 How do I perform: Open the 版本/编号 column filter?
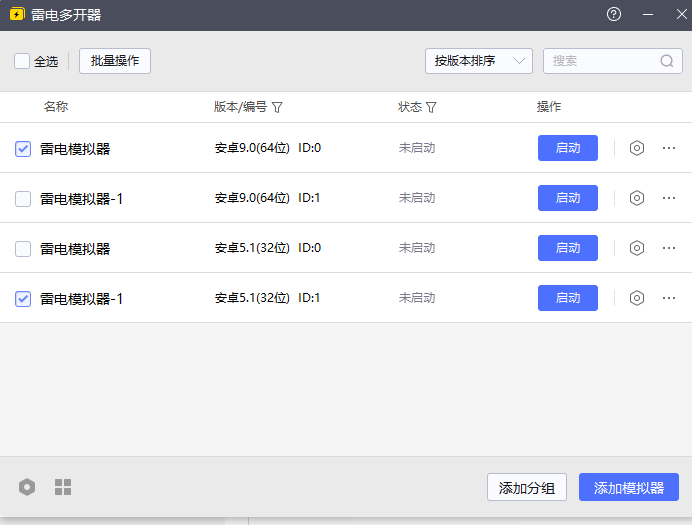(x=277, y=107)
